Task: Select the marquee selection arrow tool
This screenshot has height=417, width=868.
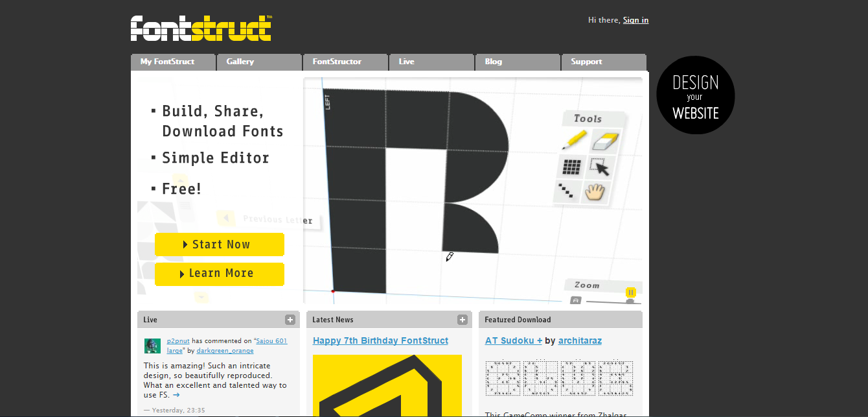Action: pyautogui.click(x=601, y=167)
